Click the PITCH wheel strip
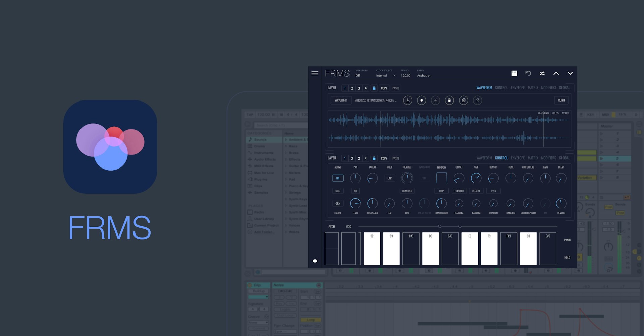644x336 pixels. coord(332,249)
